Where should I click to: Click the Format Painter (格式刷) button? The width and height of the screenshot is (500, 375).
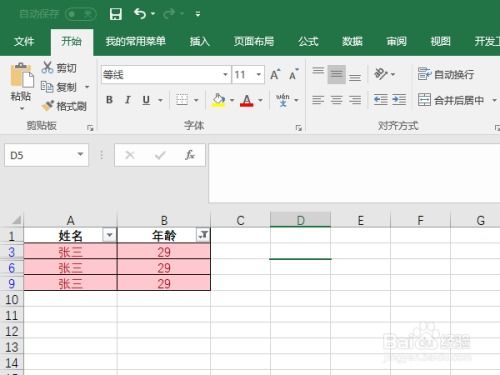pos(64,106)
